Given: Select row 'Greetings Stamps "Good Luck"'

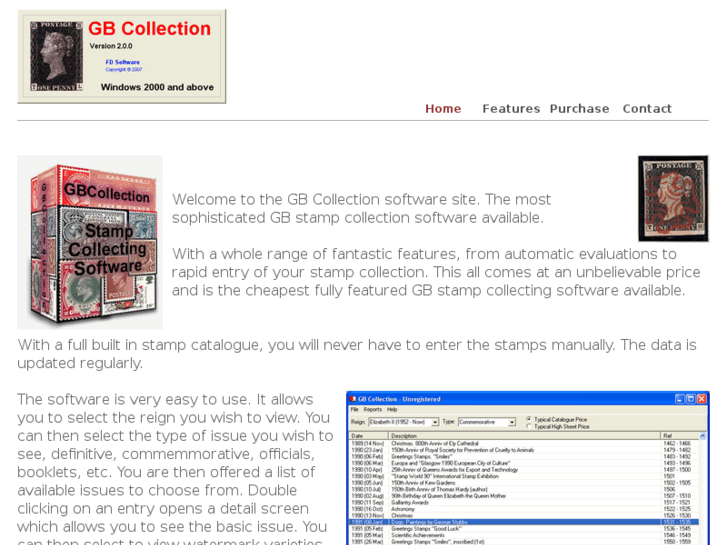Looking at the screenshot, I should [524, 528].
